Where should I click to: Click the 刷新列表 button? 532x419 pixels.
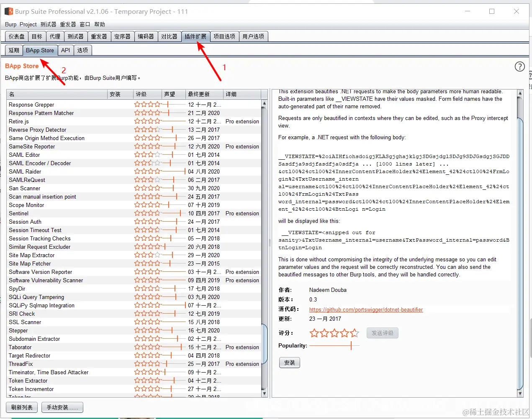22,407
